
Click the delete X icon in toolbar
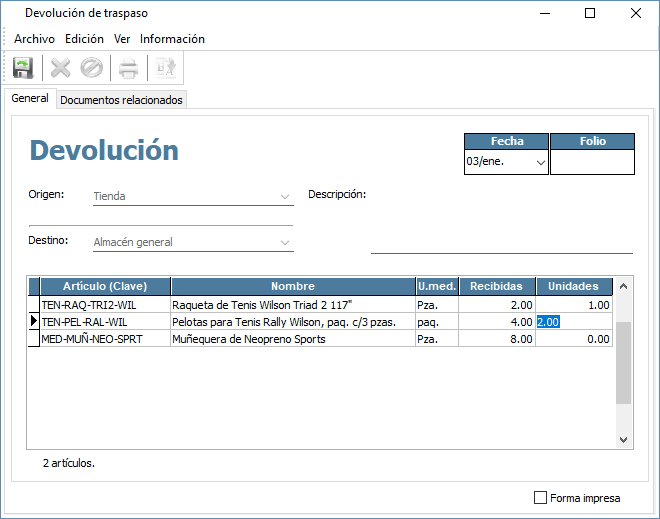pyautogui.click(x=62, y=68)
